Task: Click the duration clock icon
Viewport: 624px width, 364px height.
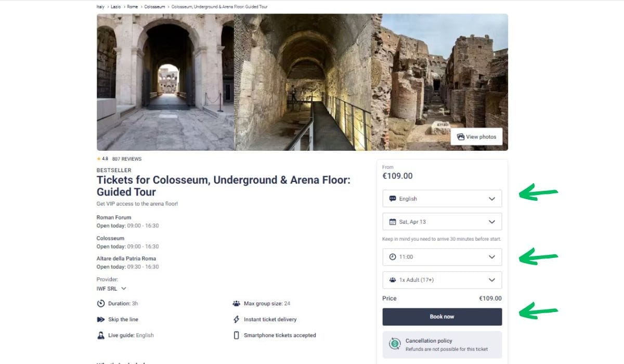Action: click(101, 304)
